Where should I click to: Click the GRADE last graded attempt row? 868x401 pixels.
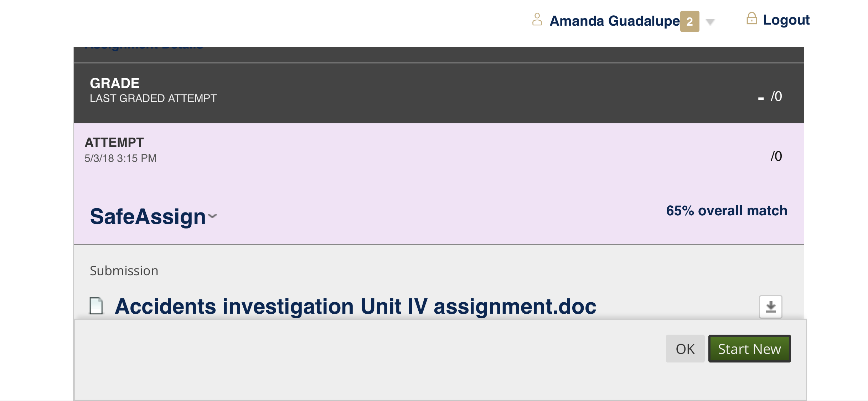click(439, 93)
